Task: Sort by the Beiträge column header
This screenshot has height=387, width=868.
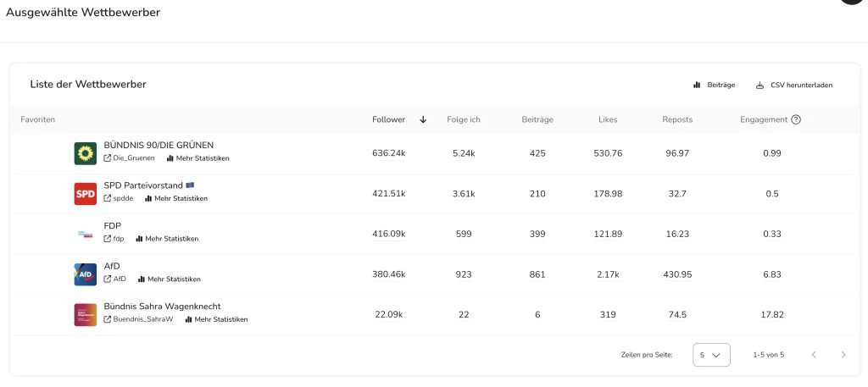Action: point(537,119)
